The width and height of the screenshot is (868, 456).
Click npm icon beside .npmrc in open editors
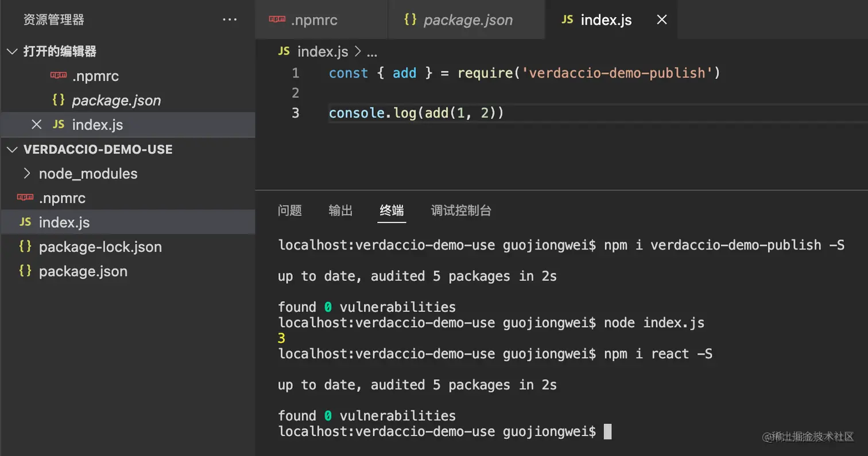point(59,75)
